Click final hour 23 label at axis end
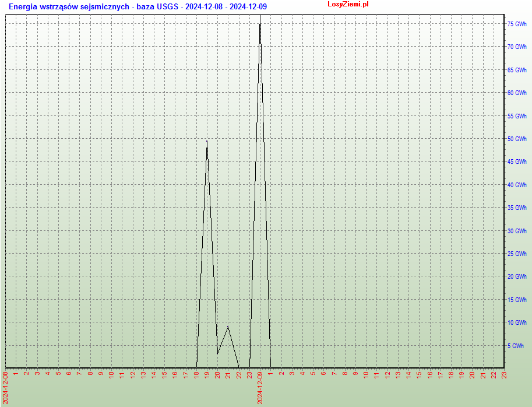The width and height of the screenshot is (532, 407). pos(505,374)
